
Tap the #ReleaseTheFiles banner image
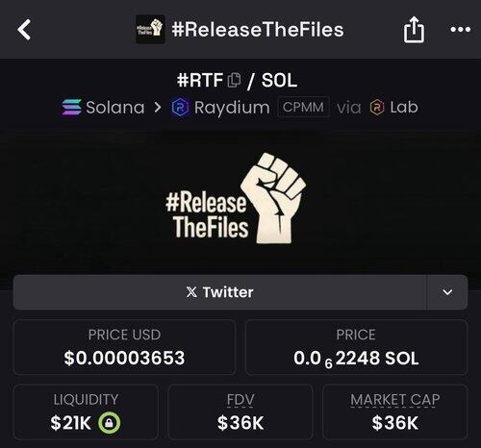(x=237, y=199)
